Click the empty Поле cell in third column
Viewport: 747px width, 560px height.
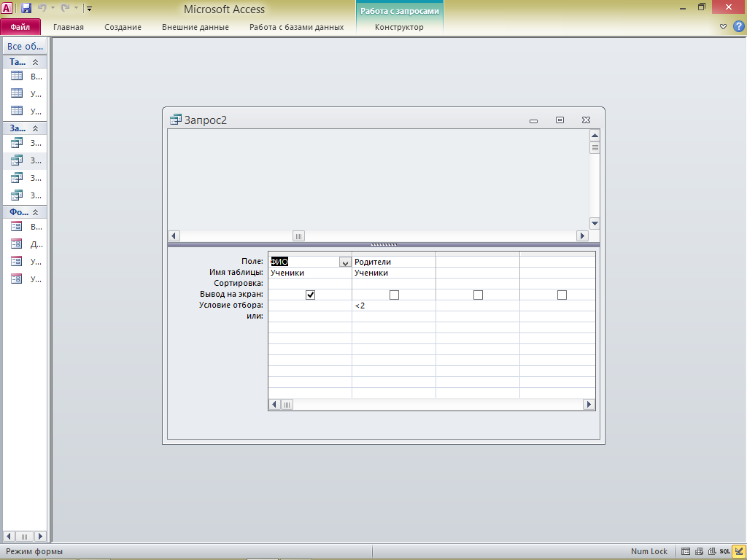coord(477,262)
